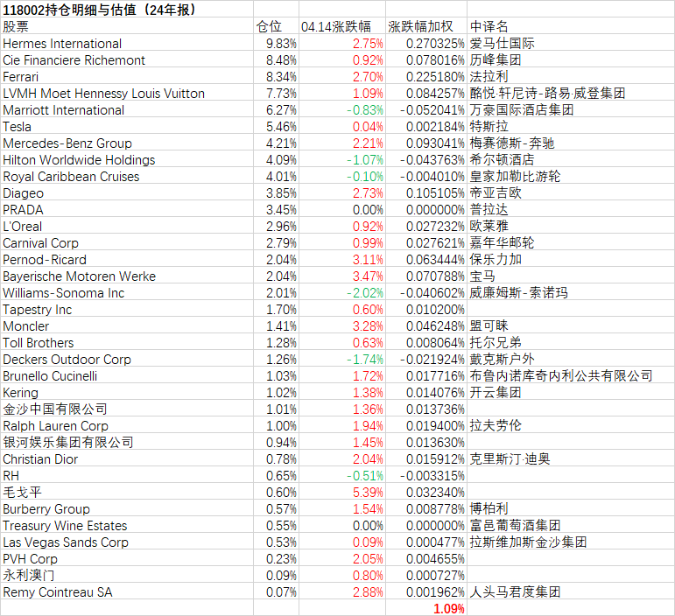675x616 pixels.
Task: Select the Treasury Wine Estates cell
Action: 127,526
